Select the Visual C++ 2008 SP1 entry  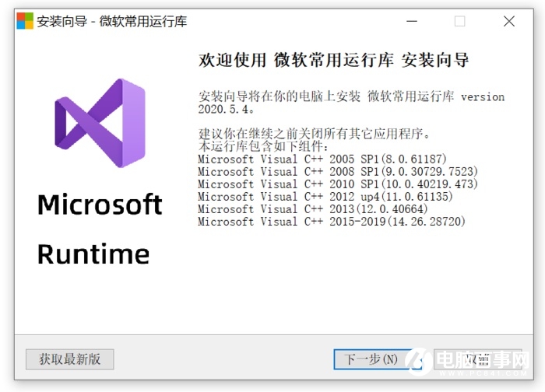337,172
